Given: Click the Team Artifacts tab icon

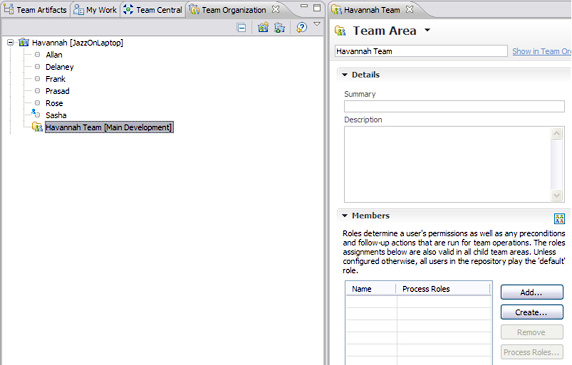Looking at the screenshot, I should [x=8, y=9].
